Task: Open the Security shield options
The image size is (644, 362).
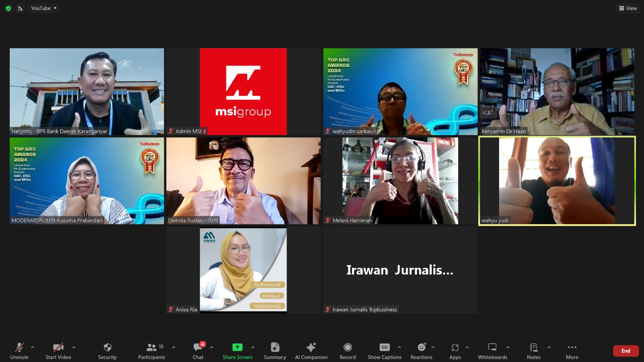Action: coord(107,351)
